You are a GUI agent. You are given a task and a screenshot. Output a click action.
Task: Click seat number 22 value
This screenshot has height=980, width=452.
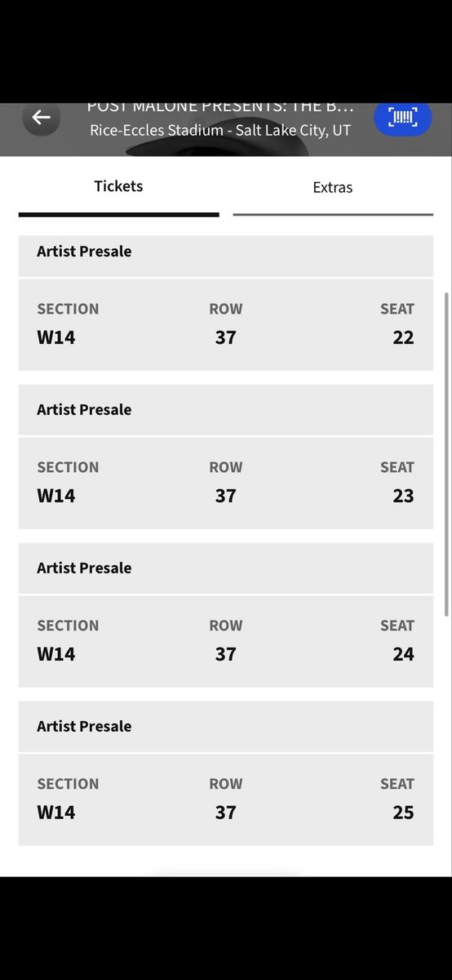pyautogui.click(x=403, y=337)
